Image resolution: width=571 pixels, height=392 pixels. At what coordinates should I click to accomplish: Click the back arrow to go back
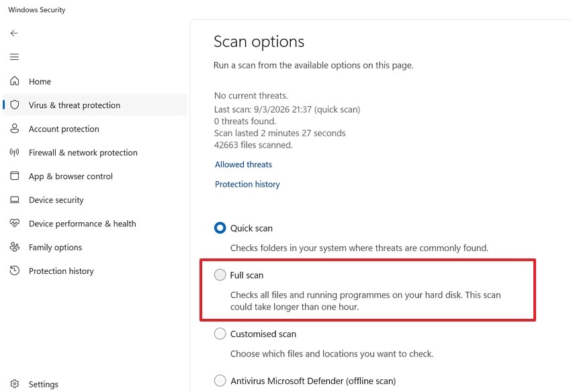(14, 33)
